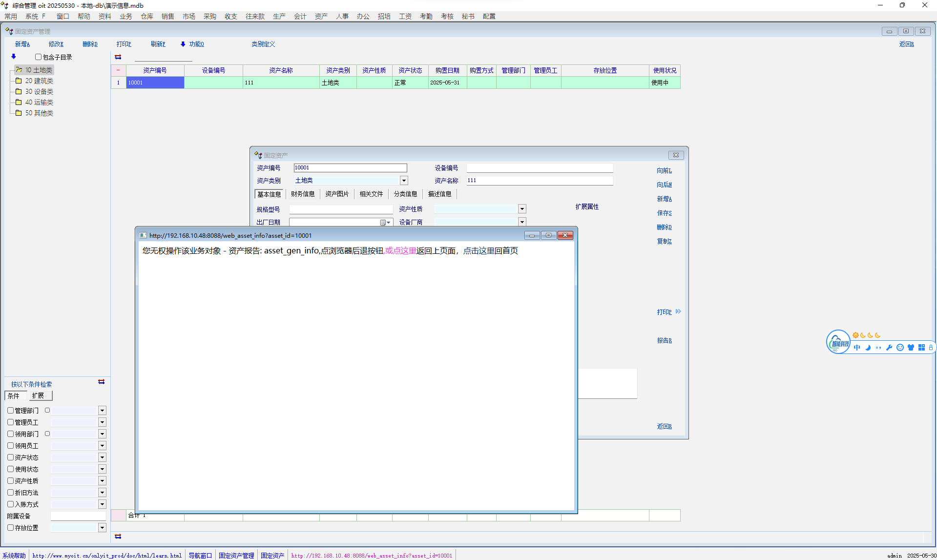Screen dimensions: 937x560
Task: Click the 附属设备 input field
Action: [x=78, y=516]
